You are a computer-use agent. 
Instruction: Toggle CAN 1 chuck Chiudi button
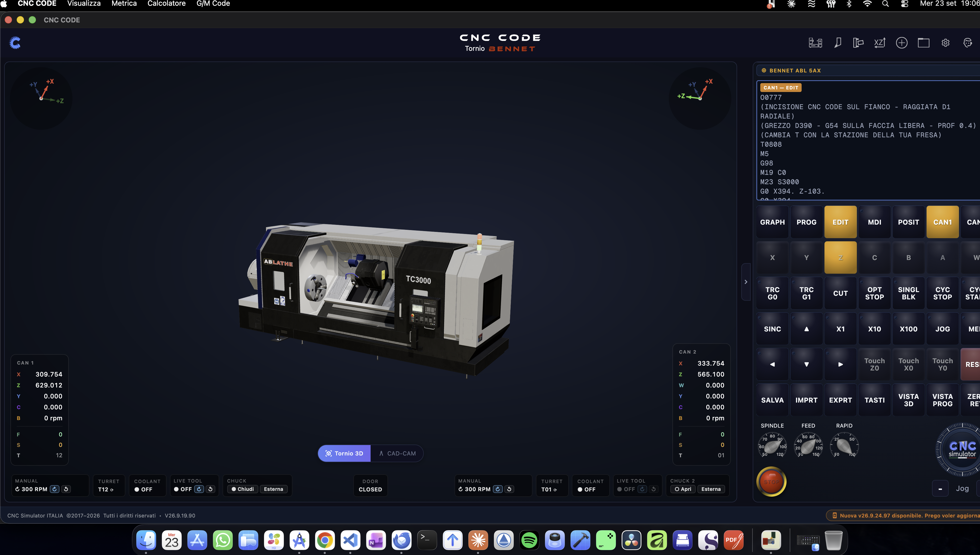click(x=242, y=489)
